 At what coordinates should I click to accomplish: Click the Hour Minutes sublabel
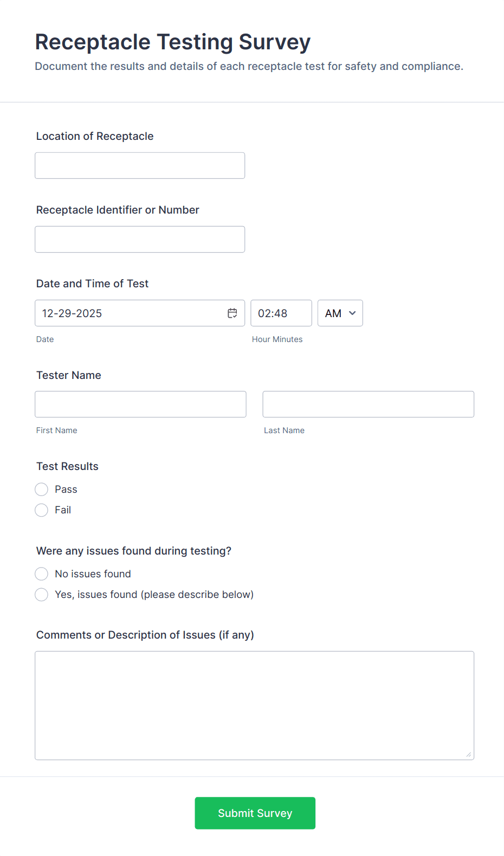[x=277, y=339]
